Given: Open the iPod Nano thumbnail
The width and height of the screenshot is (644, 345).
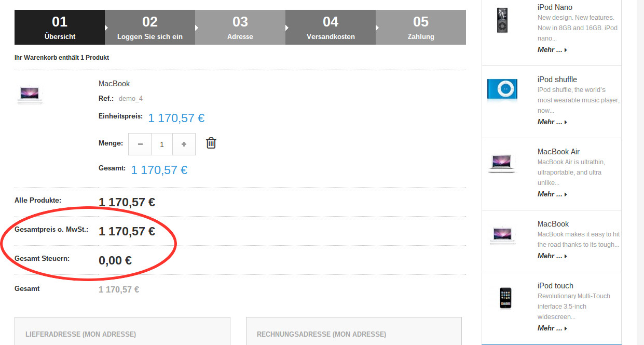Looking at the screenshot, I should 502,20.
